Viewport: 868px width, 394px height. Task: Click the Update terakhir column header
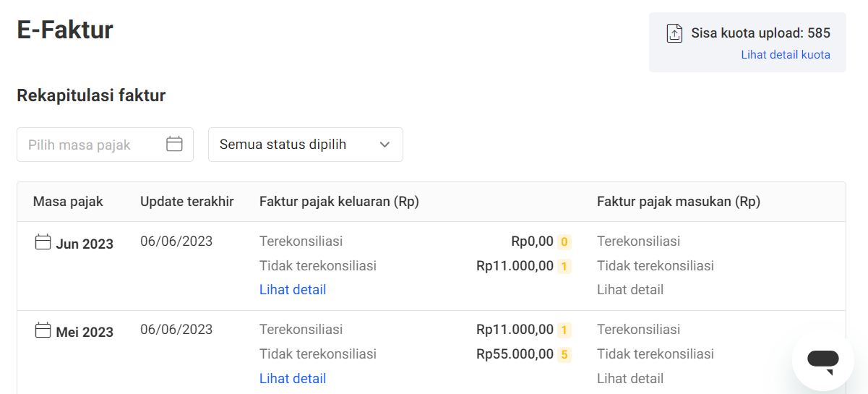(x=187, y=202)
